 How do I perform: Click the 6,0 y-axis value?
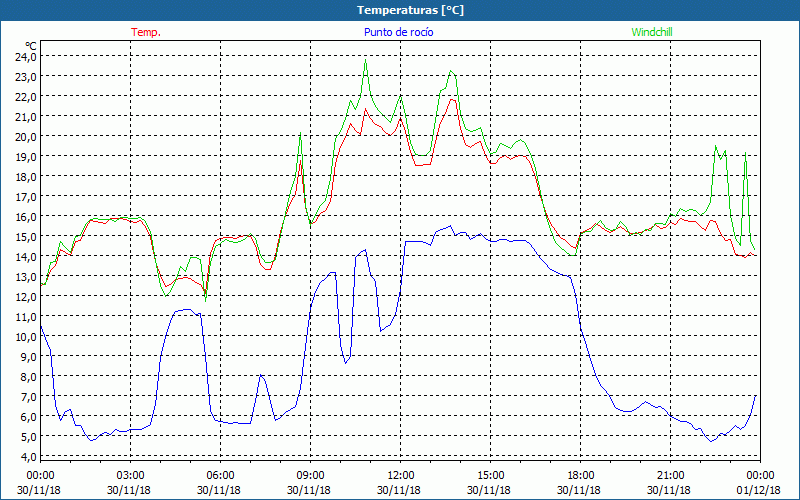[x=28, y=417]
